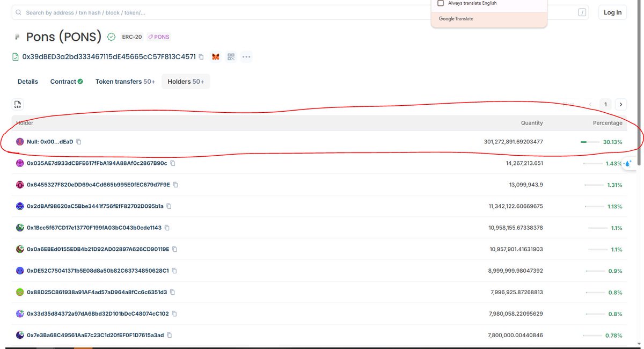Click the Google Translate label
Screen dimensions: 644x349
coord(456,19)
